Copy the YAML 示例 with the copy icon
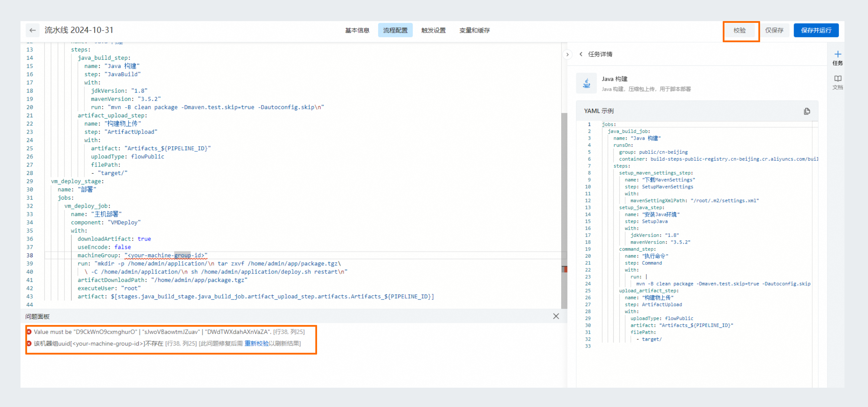Viewport: 868px width, 407px height. click(807, 111)
